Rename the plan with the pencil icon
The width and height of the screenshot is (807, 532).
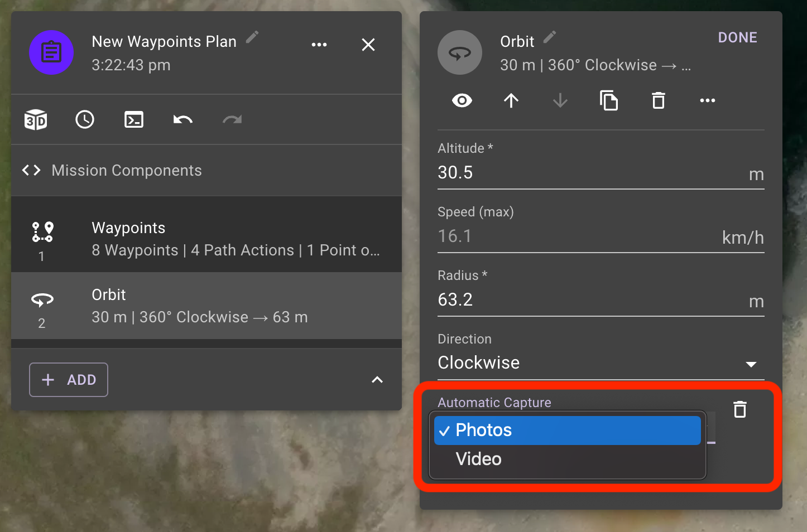coord(252,37)
